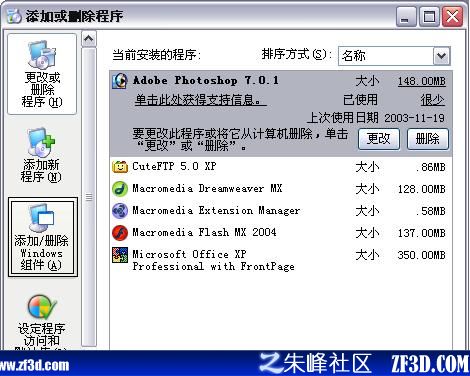Select the CuteFTP 5.0 XP icon
470x376 pixels.
(x=120, y=166)
